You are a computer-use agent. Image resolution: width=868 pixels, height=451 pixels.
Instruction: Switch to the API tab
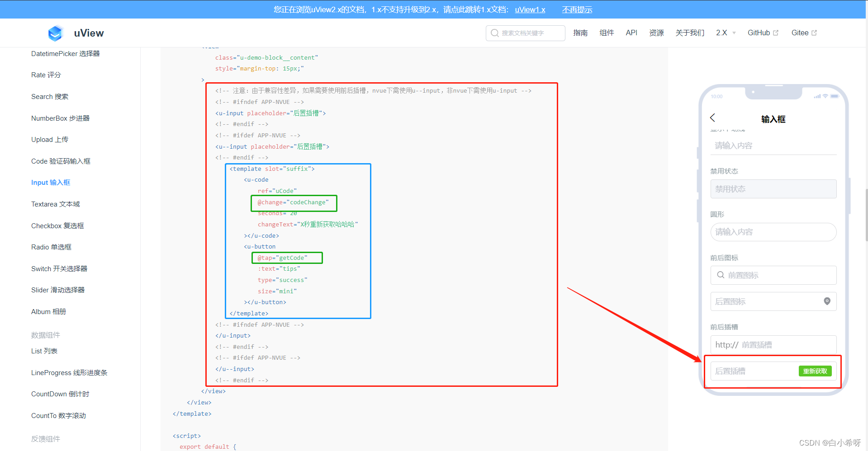tap(631, 33)
